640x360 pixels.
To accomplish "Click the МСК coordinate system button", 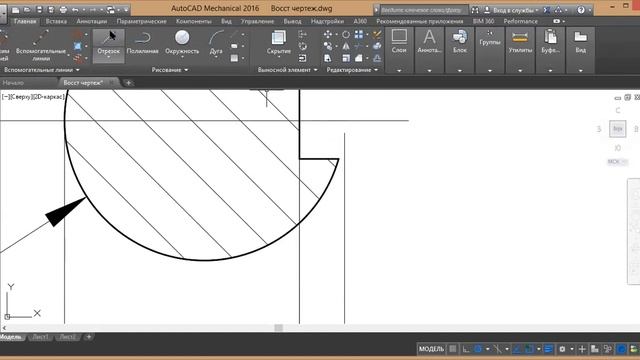I will [x=617, y=162].
